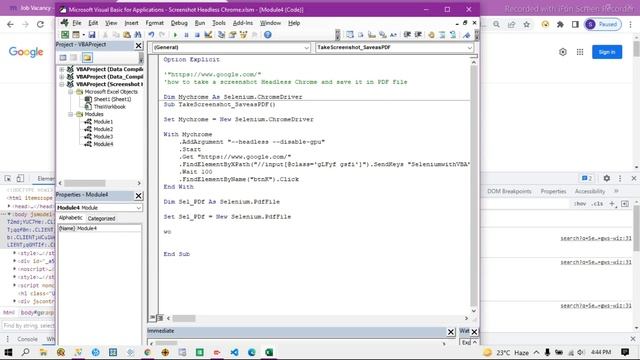Open the Tools menu
Screen dimensions: 640x360
[218, 23]
